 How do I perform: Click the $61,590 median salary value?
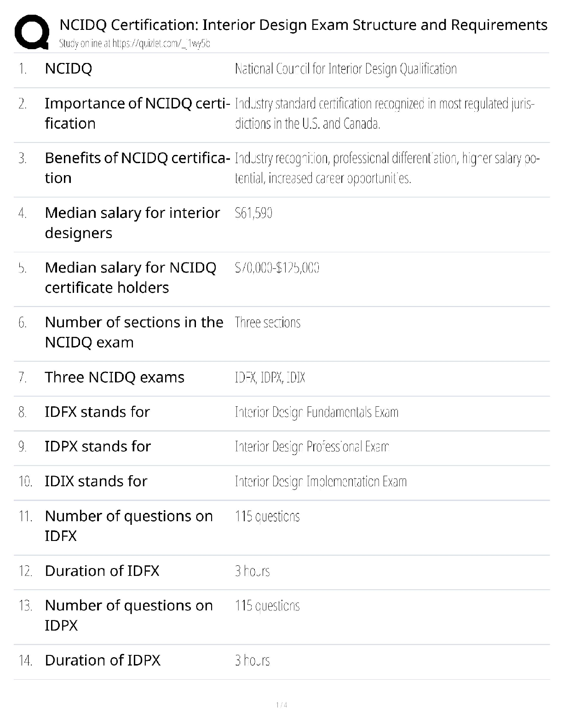click(253, 213)
